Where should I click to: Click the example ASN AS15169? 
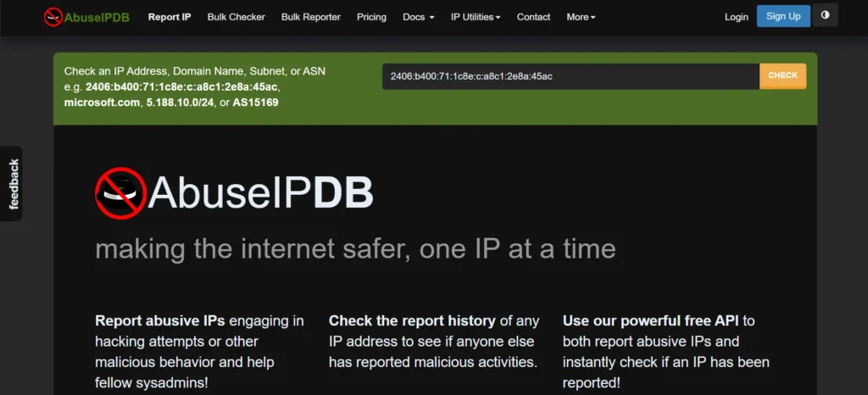[x=255, y=103]
